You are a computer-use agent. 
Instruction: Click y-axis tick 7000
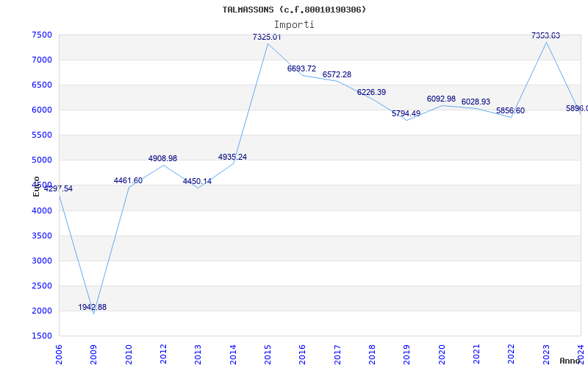(42, 60)
